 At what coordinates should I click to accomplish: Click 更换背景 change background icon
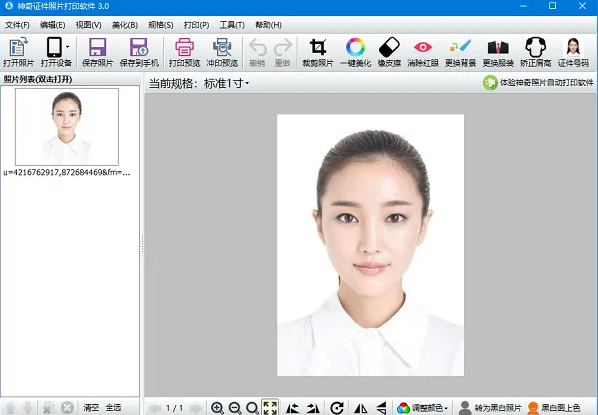(460, 52)
